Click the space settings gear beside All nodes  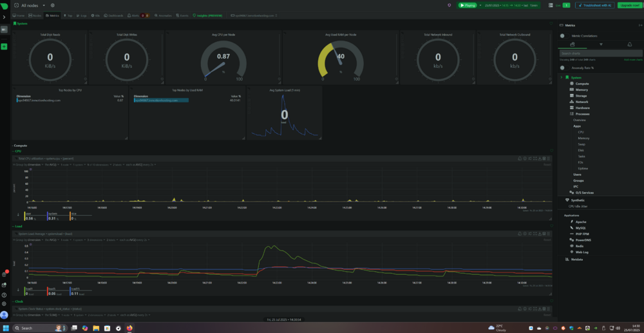pyautogui.click(x=53, y=5)
